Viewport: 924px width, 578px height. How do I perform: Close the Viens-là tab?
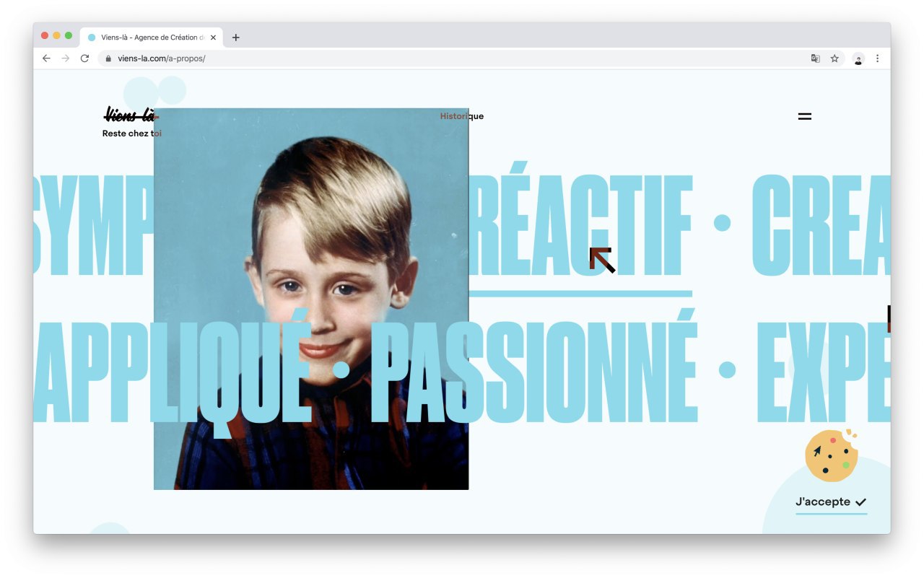click(x=213, y=38)
